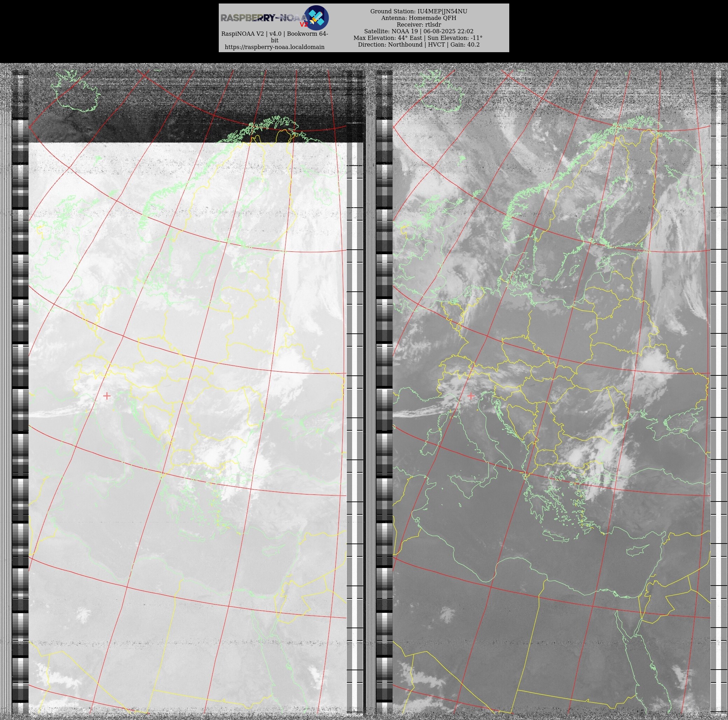
Task: Open the https://raspberry-noaa.localdomain URL text
Action: tap(275, 47)
